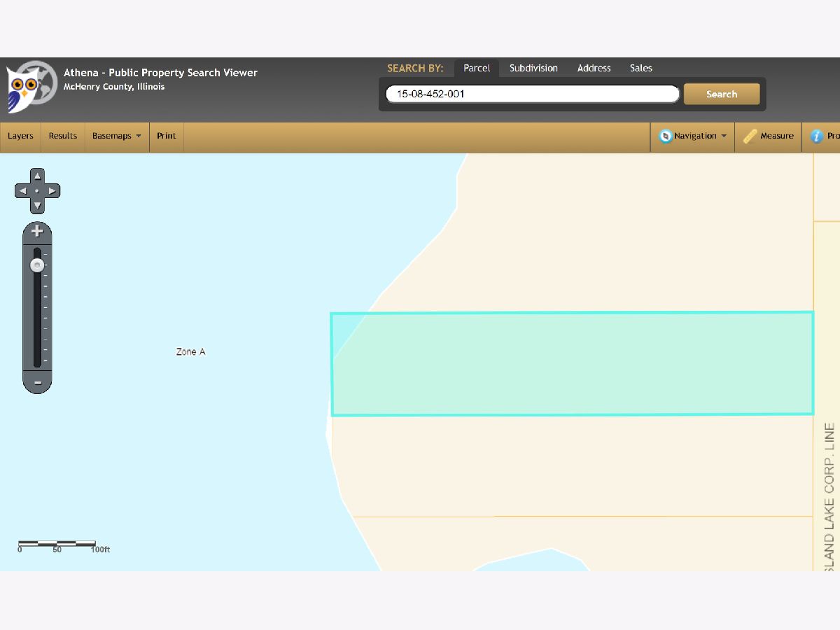Click the zoom slider handle

pos(37,265)
